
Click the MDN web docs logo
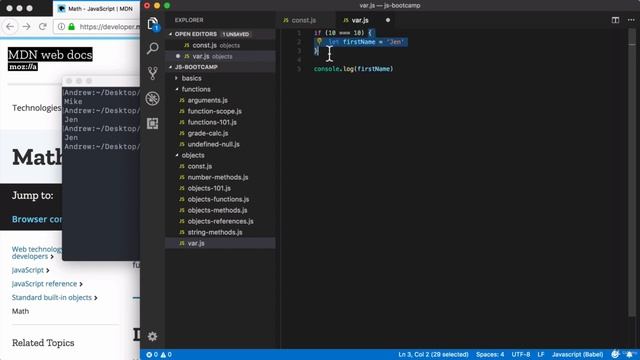pyautogui.click(x=50, y=59)
